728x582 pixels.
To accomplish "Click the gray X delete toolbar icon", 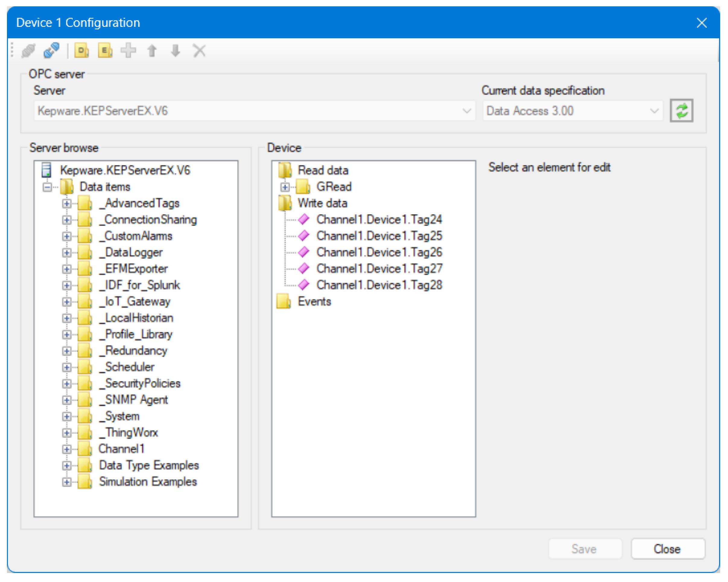I will pos(199,51).
